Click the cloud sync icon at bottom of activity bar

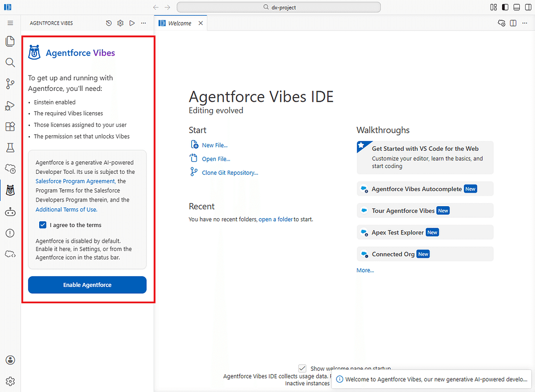tap(10, 254)
